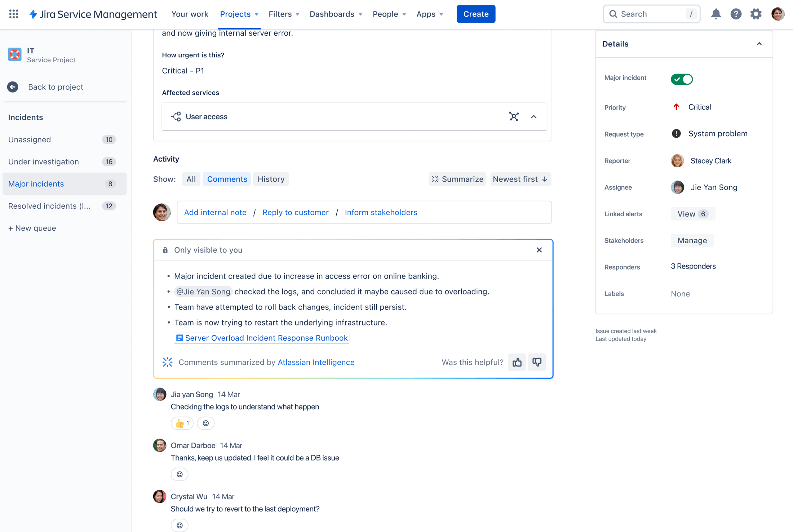The image size is (793, 532).
Task: Click the Add internal note link
Action: (x=215, y=212)
